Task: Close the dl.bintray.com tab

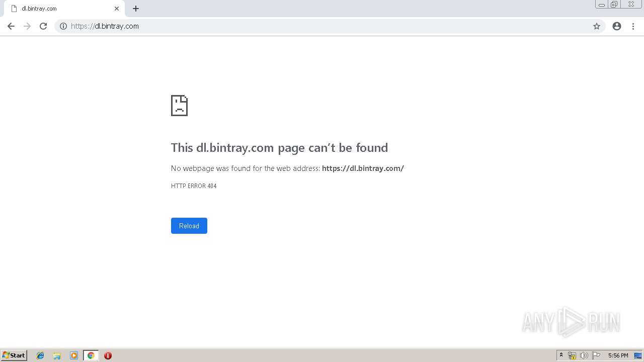Action: point(117,9)
